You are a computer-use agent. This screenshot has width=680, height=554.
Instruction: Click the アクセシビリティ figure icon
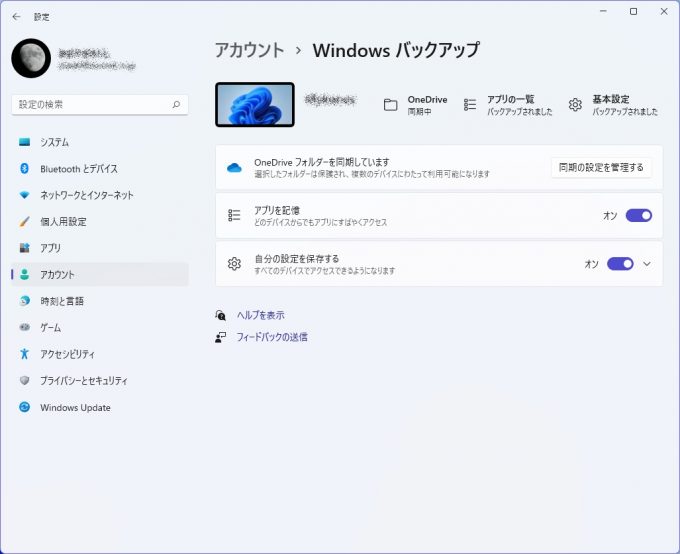pos(25,354)
